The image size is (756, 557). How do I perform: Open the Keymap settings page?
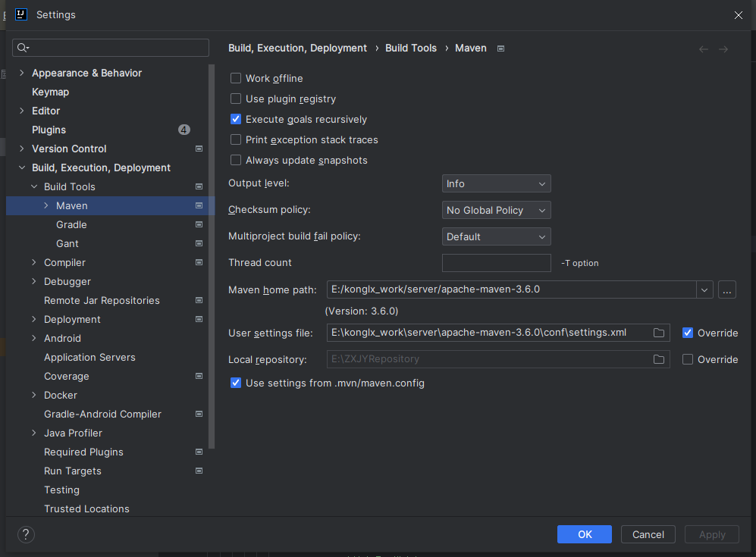tap(50, 92)
